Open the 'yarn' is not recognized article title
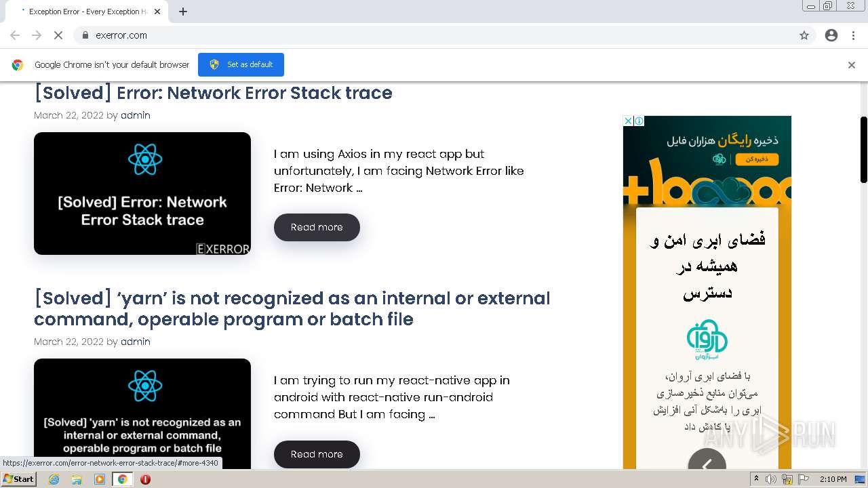 pyautogui.click(x=292, y=308)
